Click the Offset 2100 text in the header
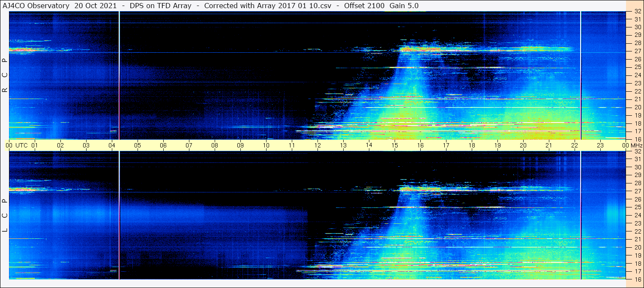The height and width of the screenshot is (288, 644). coord(364,6)
